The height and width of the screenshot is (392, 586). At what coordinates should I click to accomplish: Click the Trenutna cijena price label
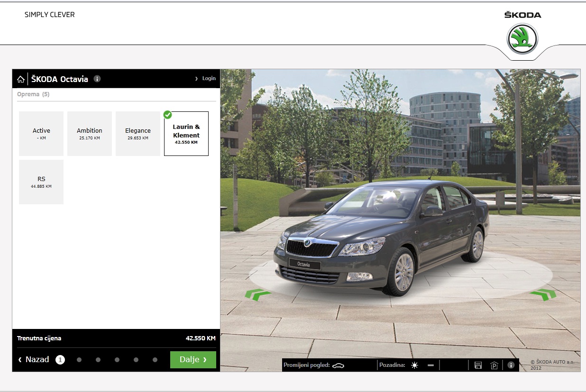coord(39,338)
